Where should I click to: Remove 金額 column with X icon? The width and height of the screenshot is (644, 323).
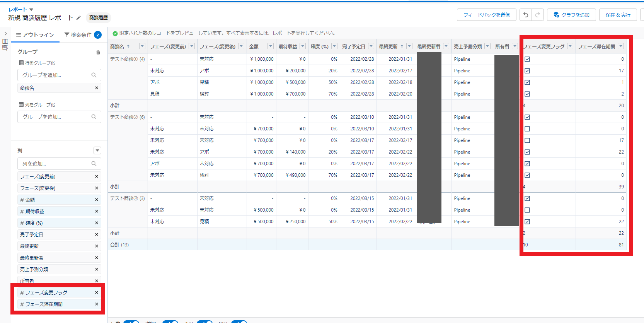(x=97, y=200)
